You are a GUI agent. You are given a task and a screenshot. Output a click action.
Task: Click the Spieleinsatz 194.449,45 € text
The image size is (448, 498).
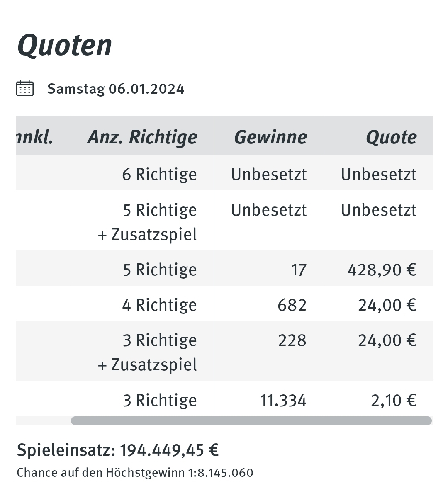pyautogui.click(x=118, y=450)
